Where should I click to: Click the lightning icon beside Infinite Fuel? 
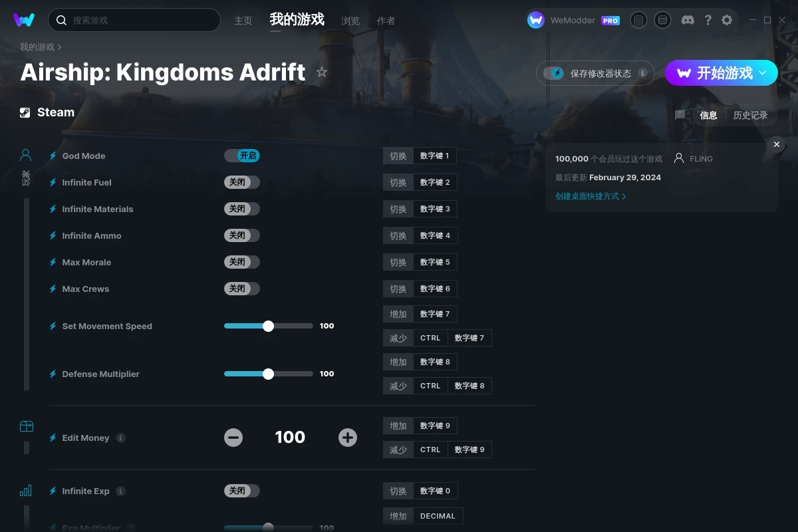53,182
